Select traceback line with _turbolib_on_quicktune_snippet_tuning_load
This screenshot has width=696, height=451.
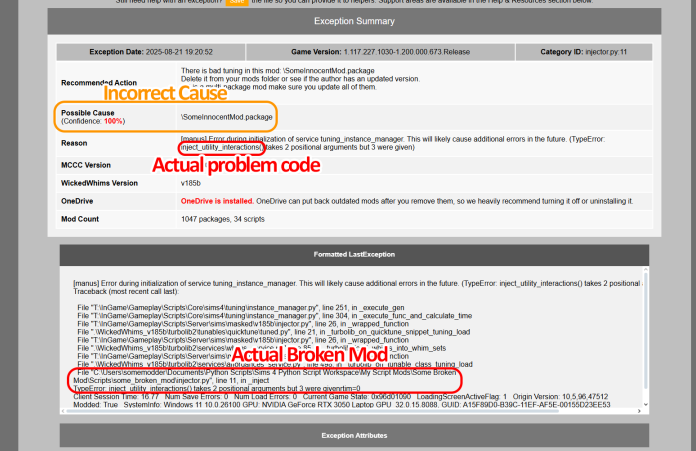tap(273, 332)
